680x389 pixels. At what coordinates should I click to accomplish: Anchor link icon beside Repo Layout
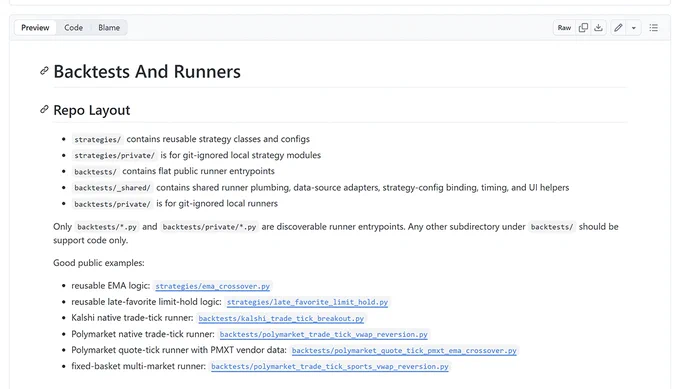pos(44,109)
